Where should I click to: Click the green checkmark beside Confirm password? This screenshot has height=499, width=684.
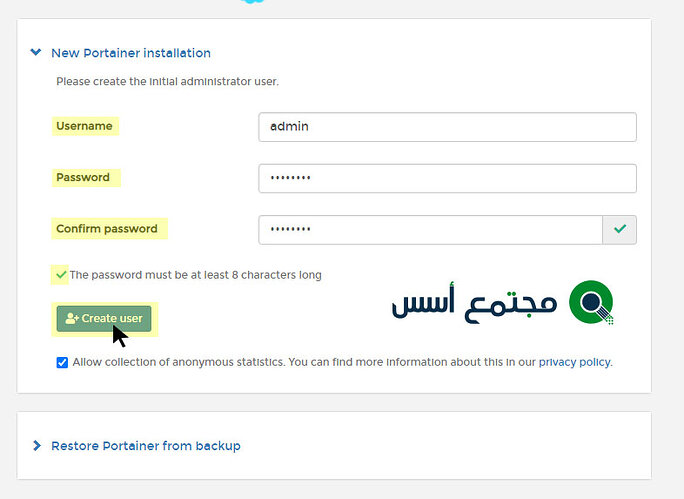coord(620,230)
